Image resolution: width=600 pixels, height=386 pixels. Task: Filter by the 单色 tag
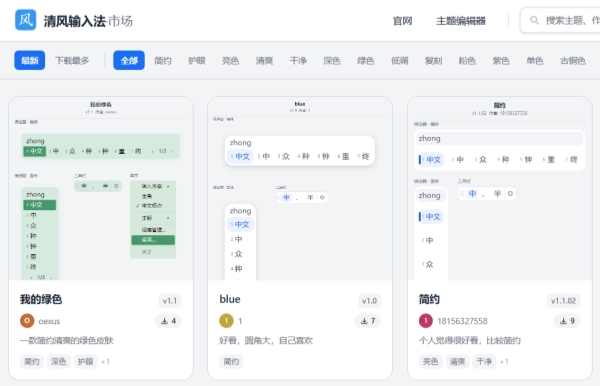535,60
